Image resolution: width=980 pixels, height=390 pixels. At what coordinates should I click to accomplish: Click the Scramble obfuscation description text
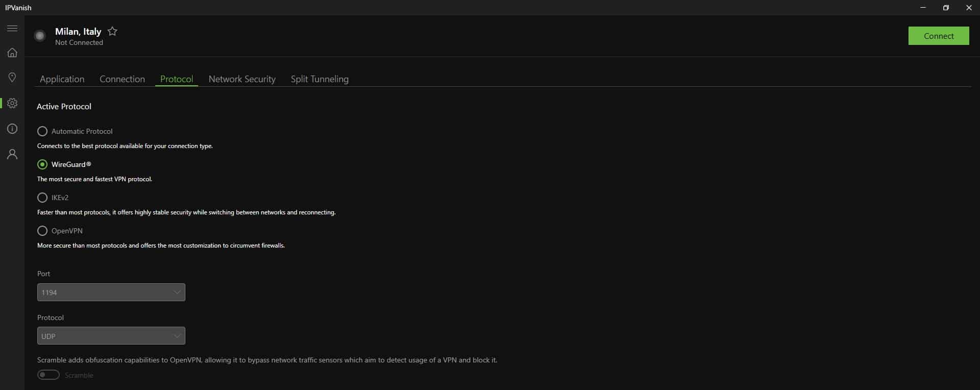267,360
